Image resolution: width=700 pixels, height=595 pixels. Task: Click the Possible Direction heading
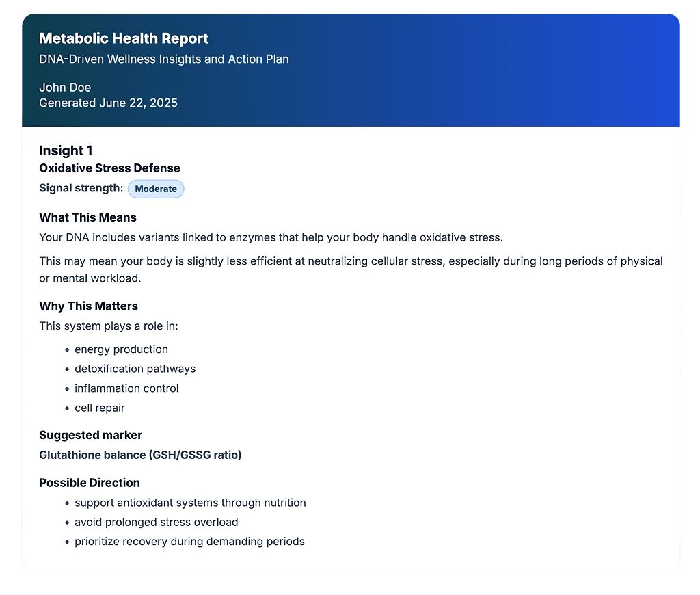point(90,483)
